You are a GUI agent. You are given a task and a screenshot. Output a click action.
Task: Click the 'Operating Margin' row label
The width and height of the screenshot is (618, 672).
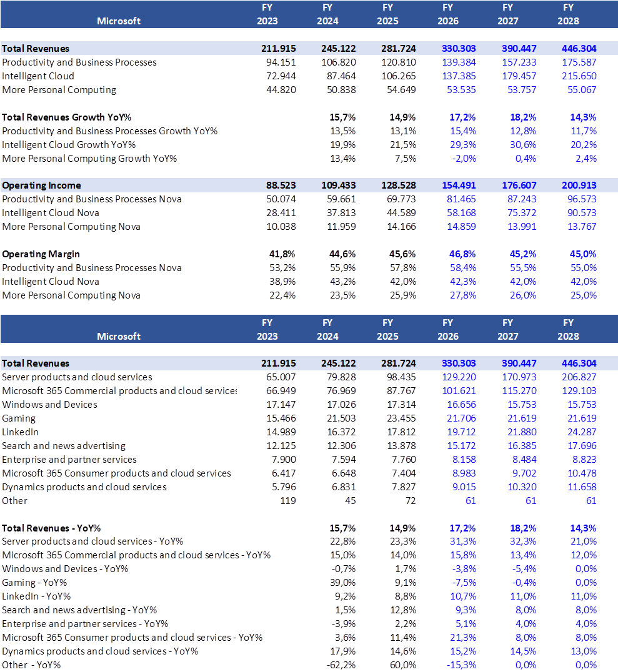pos(41,254)
